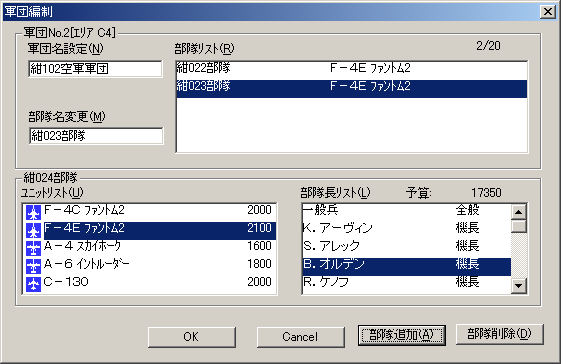Delete the unit with 部隊削除(D)
561x364 pixels.
(499, 335)
